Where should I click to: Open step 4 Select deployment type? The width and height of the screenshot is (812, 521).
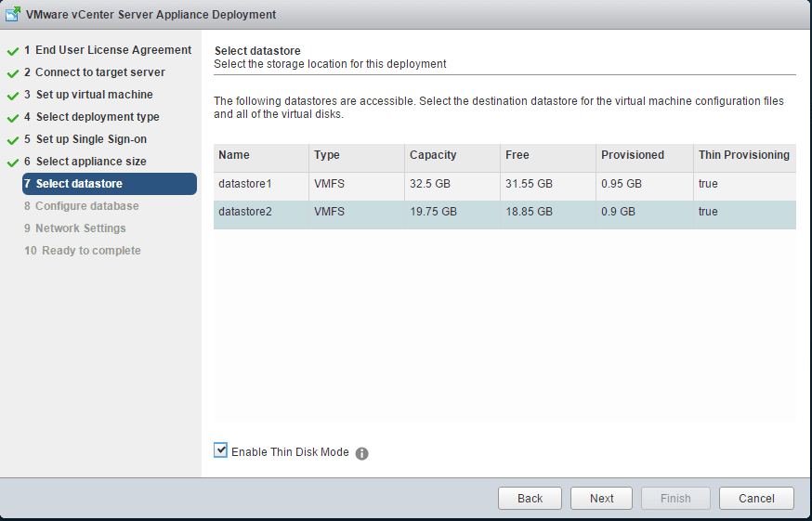(92, 116)
